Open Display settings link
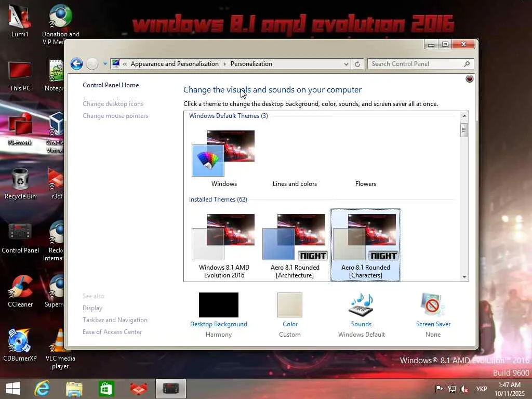 (x=92, y=308)
